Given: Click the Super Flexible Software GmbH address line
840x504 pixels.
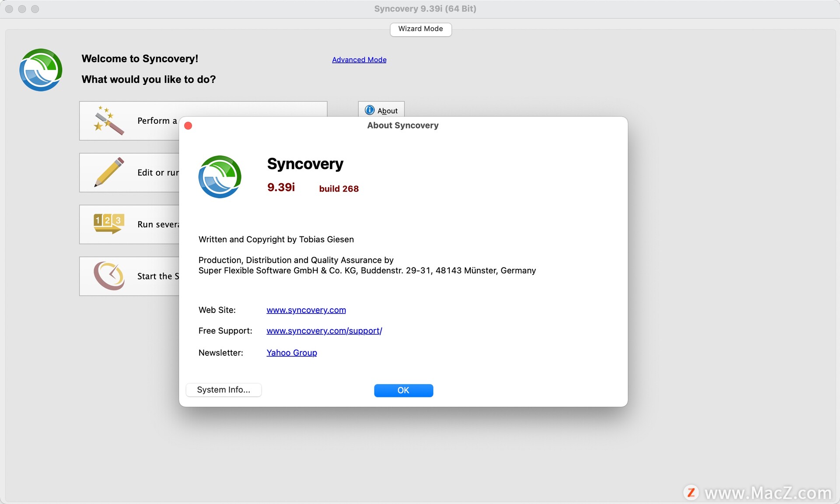Looking at the screenshot, I should click(x=367, y=271).
